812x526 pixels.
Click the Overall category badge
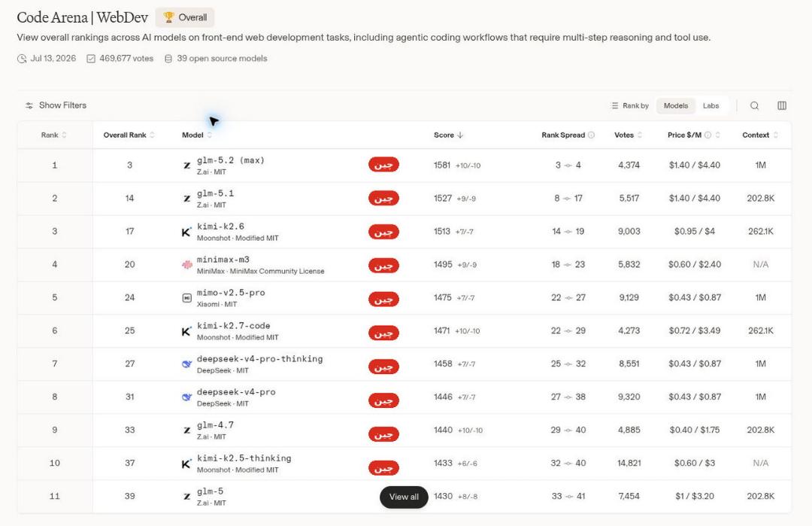(x=184, y=17)
